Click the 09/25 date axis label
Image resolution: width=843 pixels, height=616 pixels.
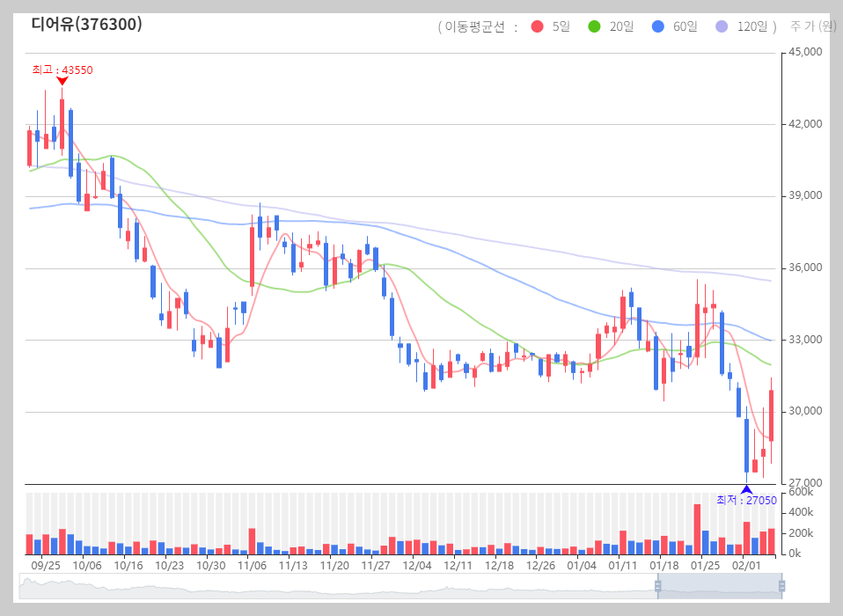(46, 565)
